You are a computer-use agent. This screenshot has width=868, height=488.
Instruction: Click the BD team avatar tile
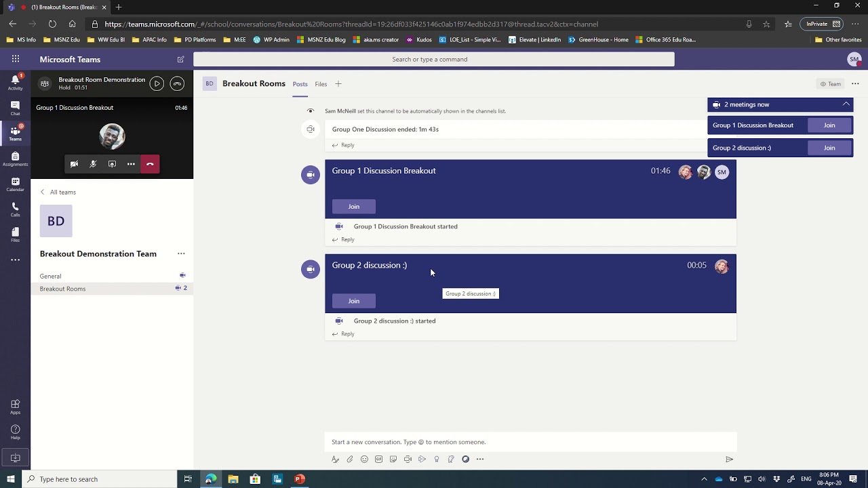tap(56, 221)
